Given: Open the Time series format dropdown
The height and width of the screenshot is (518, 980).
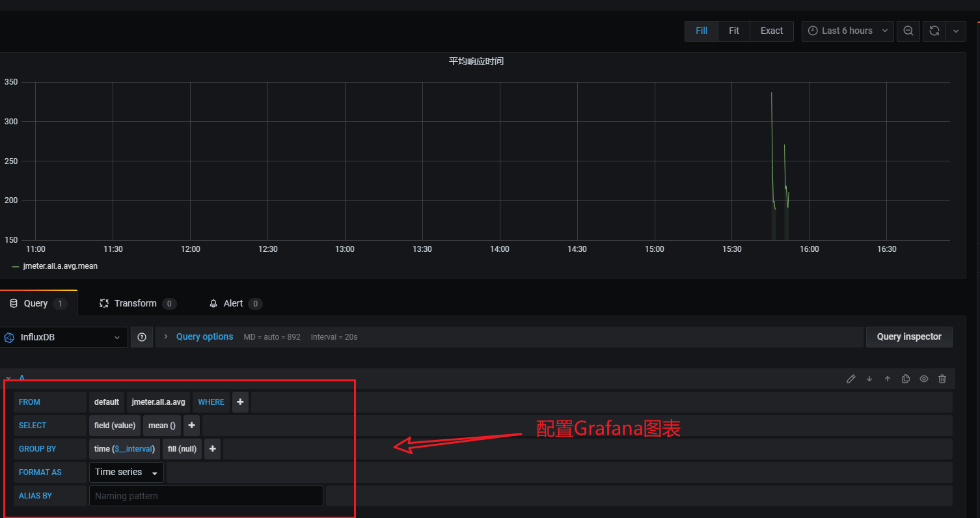Looking at the screenshot, I should coord(126,472).
